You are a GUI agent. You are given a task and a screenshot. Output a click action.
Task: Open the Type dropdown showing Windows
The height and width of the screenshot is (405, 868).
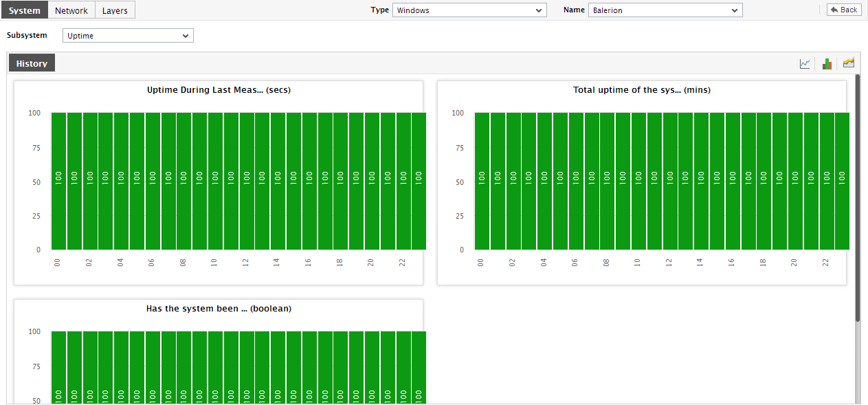point(469,10)
